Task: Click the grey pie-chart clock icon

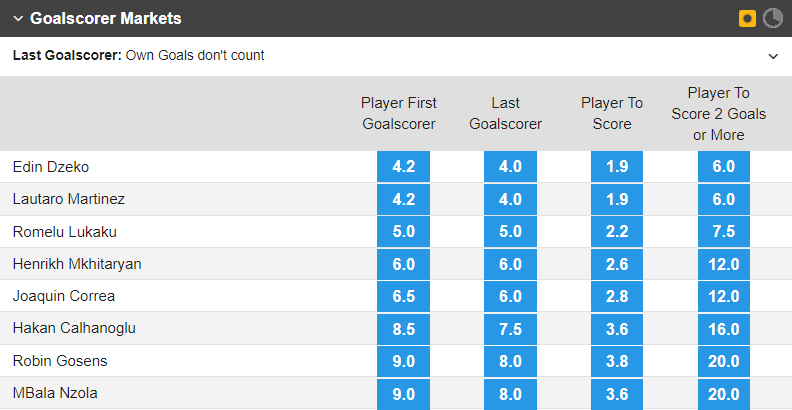Action: pyautogui.click(x=773, y=18)
